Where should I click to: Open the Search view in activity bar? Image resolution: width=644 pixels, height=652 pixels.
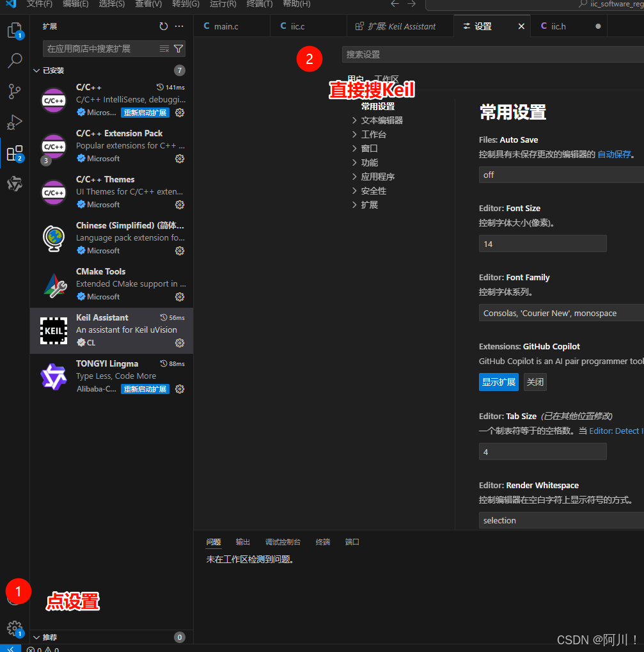[15, 61]
